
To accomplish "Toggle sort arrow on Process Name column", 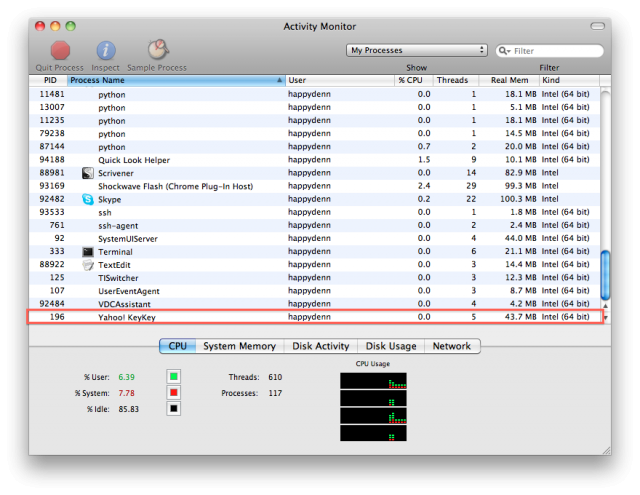I will point(280,80).
